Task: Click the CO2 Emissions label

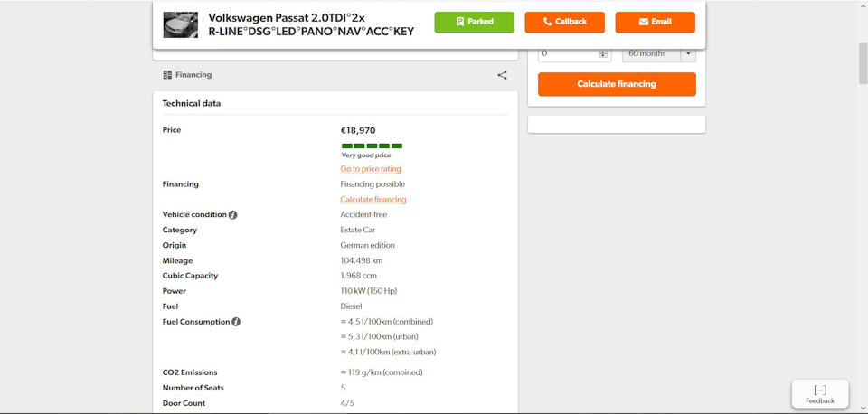Action: click(x=190, y=372)
